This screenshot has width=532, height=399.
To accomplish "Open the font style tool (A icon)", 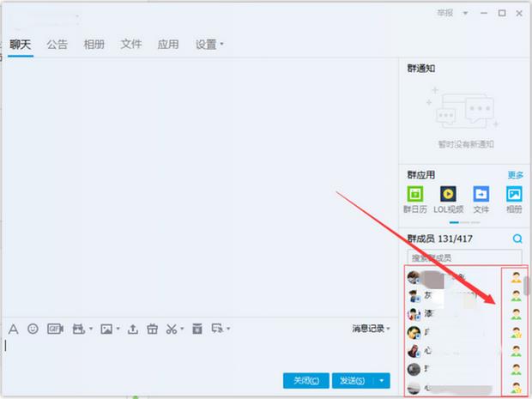I will click(13, 329).
